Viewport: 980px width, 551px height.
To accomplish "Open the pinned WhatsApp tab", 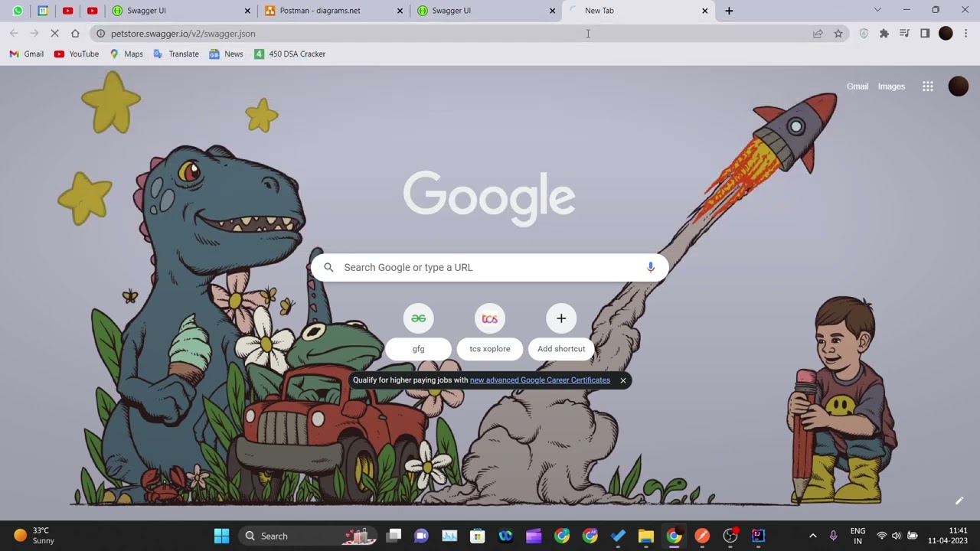I will pos(18,11).
